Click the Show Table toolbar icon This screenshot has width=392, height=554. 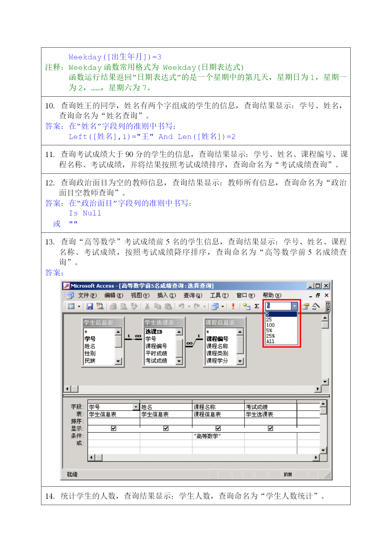point(246,306)
